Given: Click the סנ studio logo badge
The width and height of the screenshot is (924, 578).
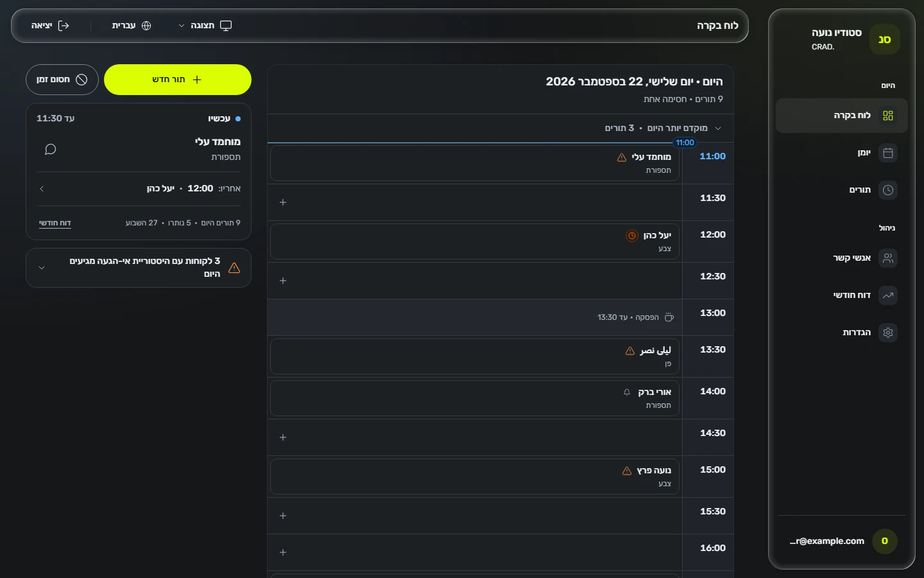Looking at the screenshot, I should pos(885,40).
